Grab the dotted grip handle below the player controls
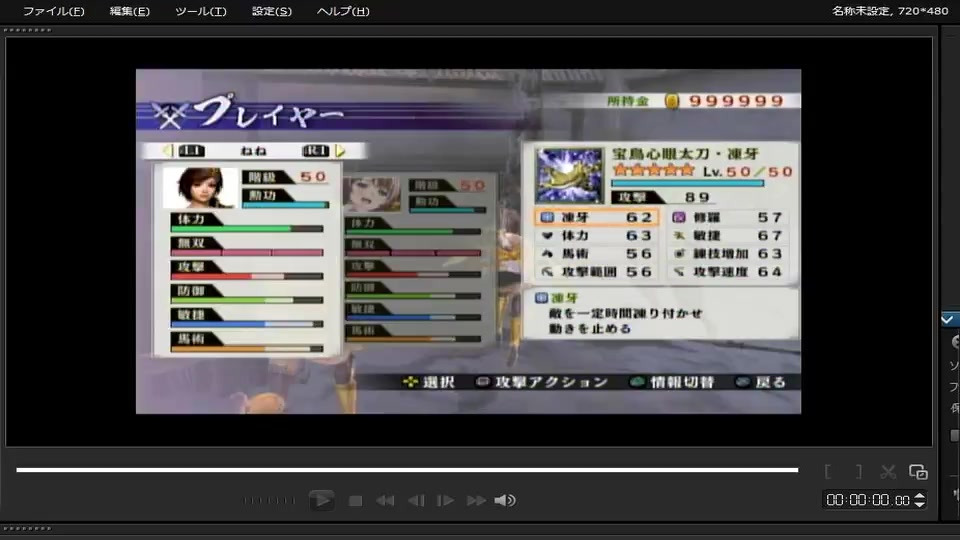The image size is (960, 540). coord(28,528)
